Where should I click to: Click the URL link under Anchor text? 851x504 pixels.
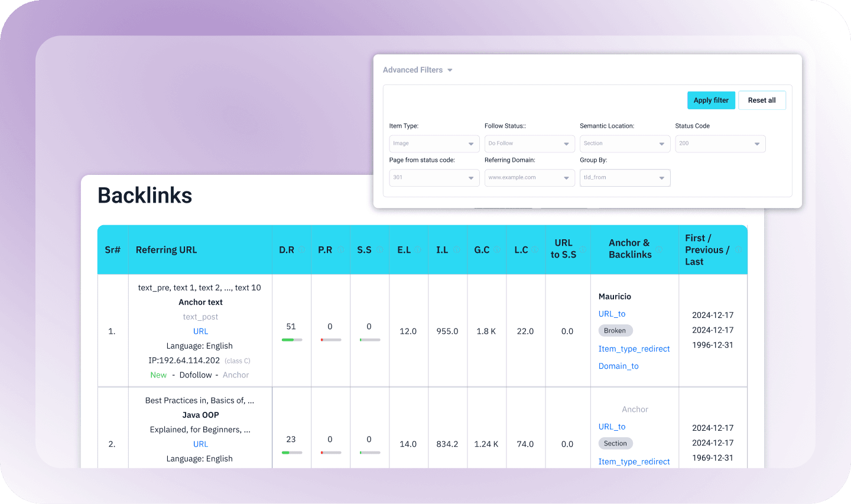(200, 331)
